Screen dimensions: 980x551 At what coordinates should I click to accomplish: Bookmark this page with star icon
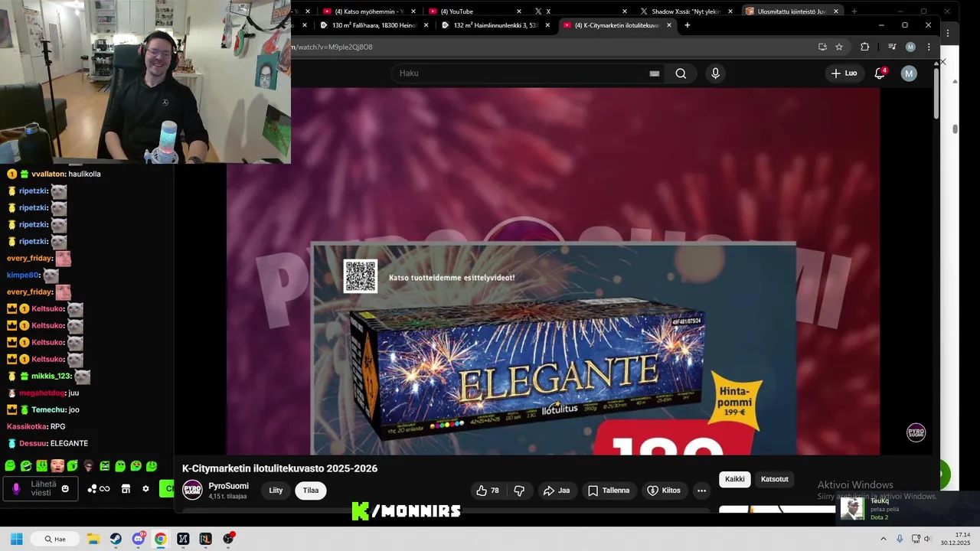839,47
